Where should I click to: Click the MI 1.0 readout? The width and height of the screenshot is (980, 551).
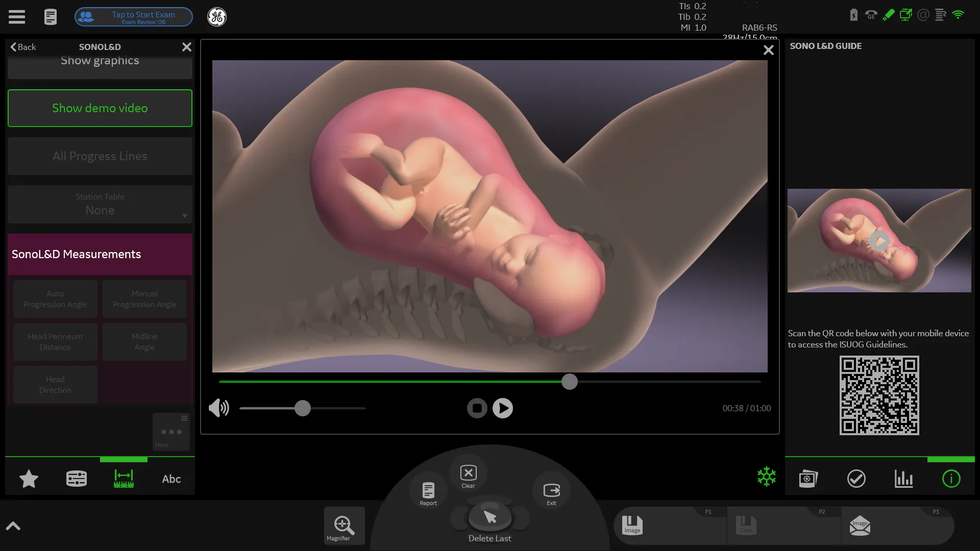(x=693, y=28)
